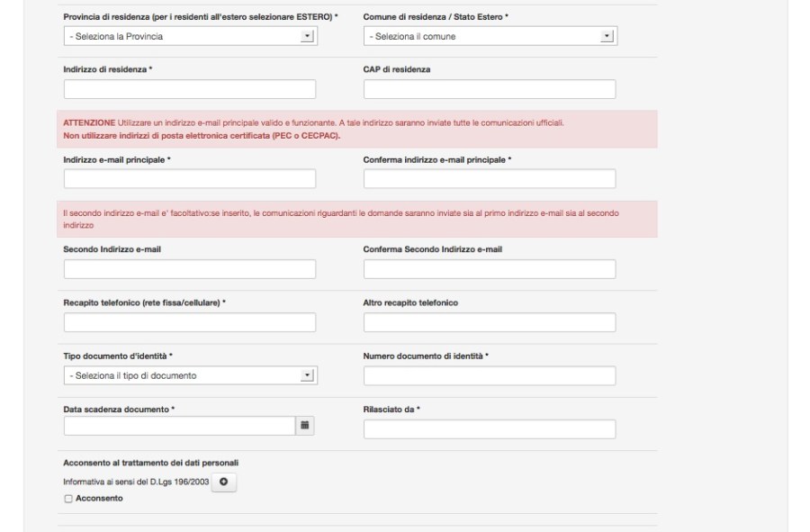Image resolution: width=810 pixels, height=532 pixels.
Task: Select the Secondo Indirizzo e-mail field
Action: coord(190,269)
